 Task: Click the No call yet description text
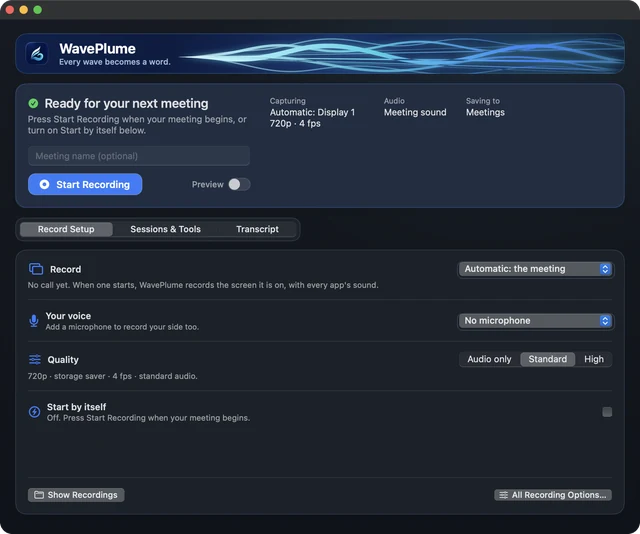tap(203, 285)
